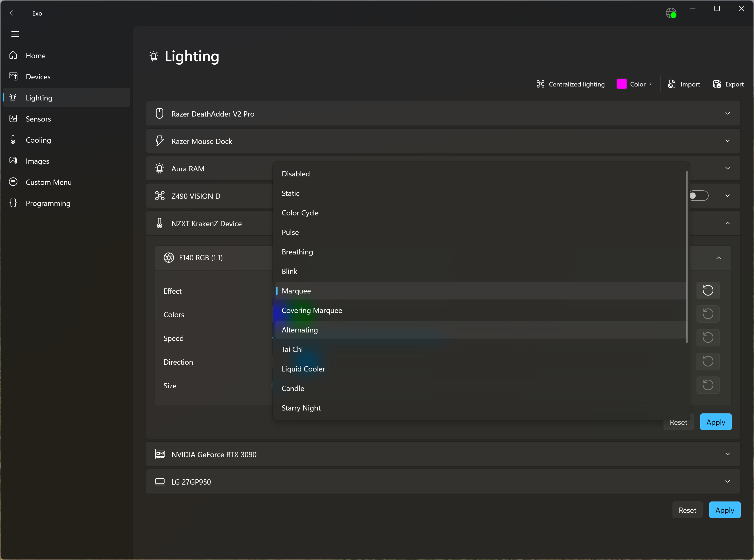Open Sensors page from sidebar
The height and width of the screenshot is (560, 754).
click(x=38, y=119)
